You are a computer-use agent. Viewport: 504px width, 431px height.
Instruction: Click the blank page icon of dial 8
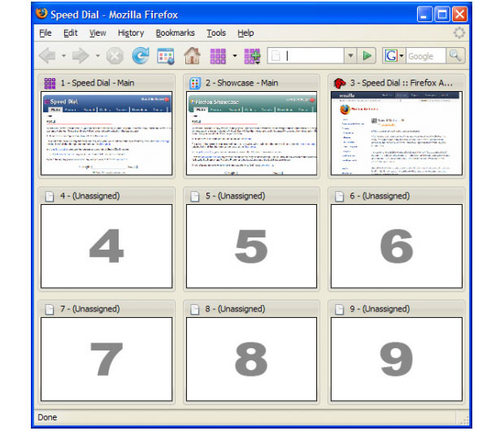(x=195, y=309)
